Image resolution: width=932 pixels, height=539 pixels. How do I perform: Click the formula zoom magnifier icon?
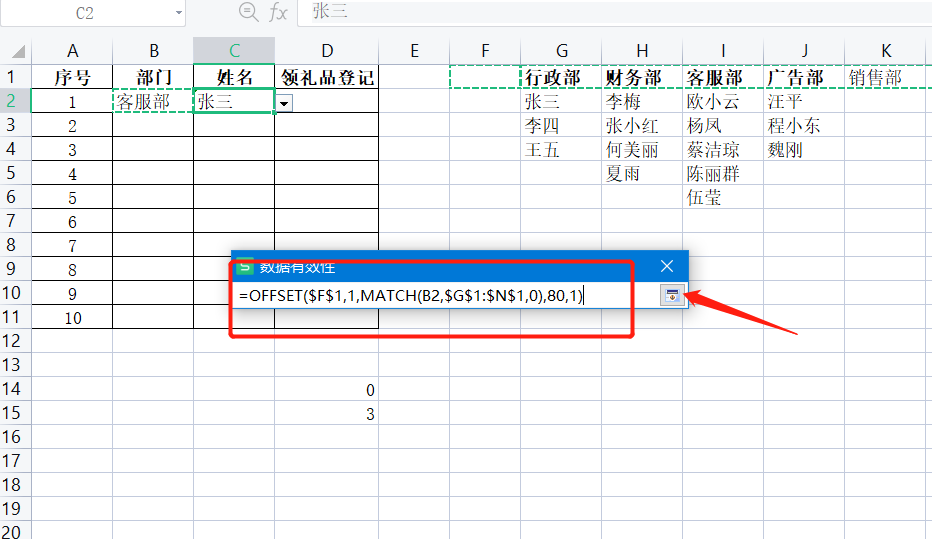pyautogui.click(x=248, y=11)
